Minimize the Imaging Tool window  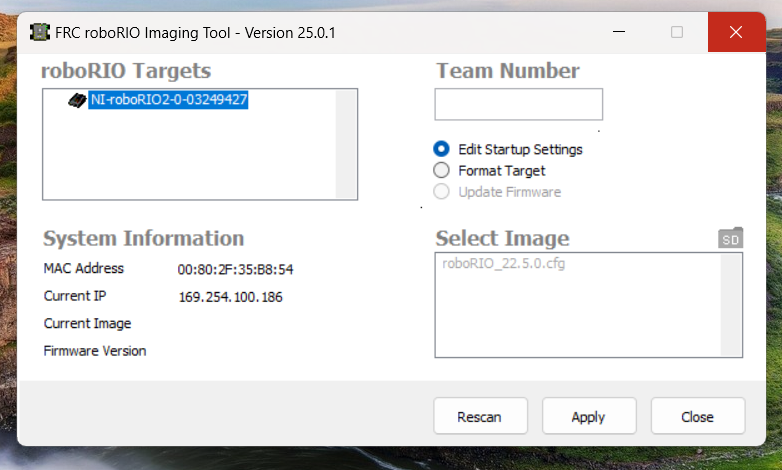tap(620, 32)
